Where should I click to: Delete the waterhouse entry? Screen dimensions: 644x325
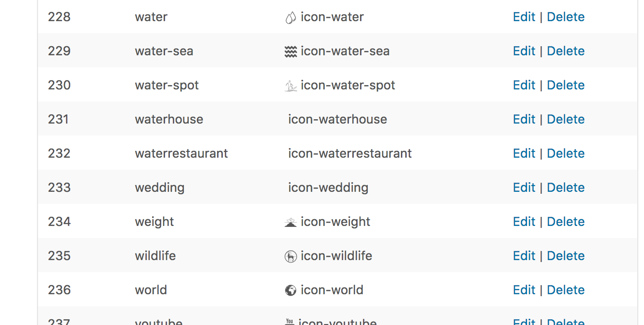coord(566,119)
